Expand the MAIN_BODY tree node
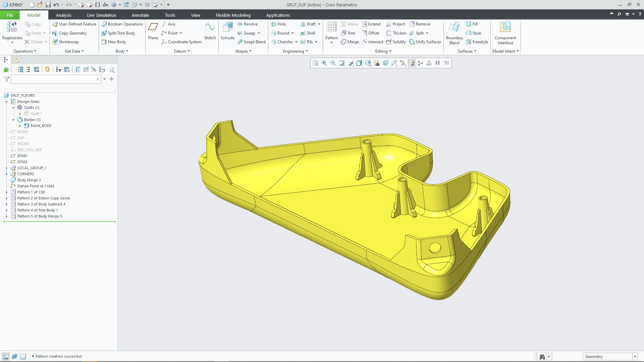This screenshot has height=362, width=644. tap(20, 126)
